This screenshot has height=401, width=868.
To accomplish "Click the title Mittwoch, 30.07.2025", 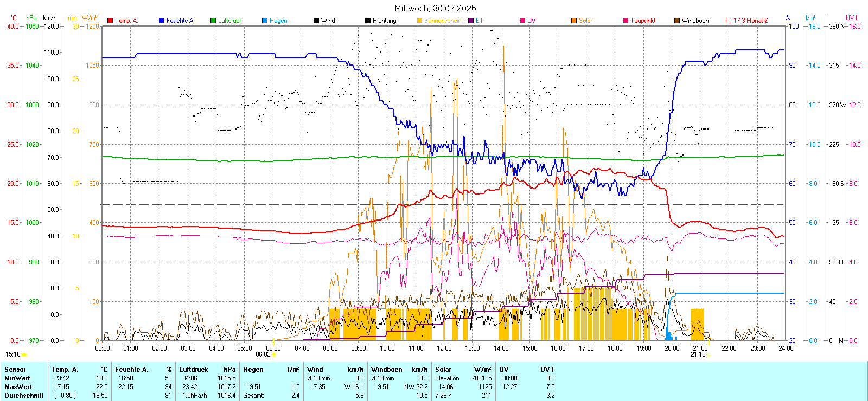I will [x=435, y=8].
